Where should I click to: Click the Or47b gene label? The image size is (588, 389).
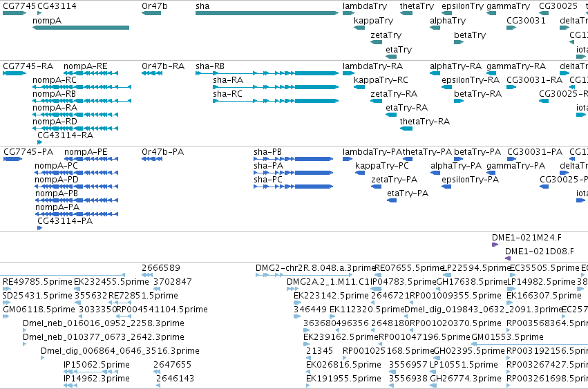(x=155, y=6)
